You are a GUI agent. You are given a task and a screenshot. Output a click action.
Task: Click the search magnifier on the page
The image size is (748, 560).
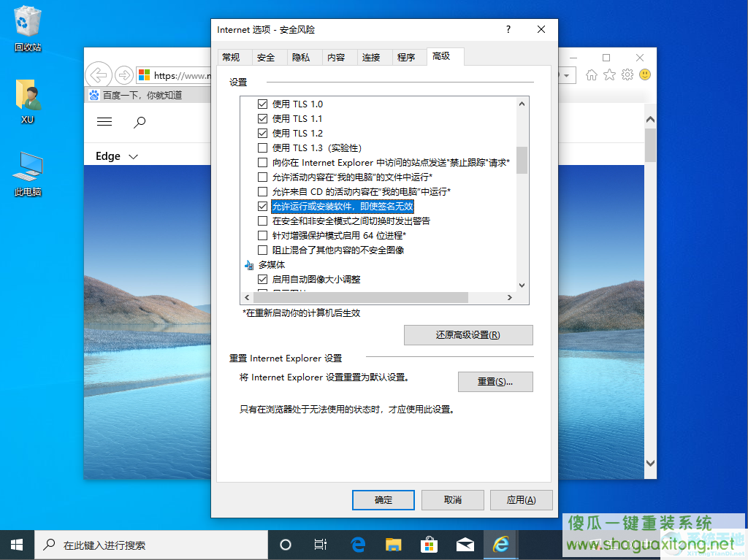click(x=140, y=122)
